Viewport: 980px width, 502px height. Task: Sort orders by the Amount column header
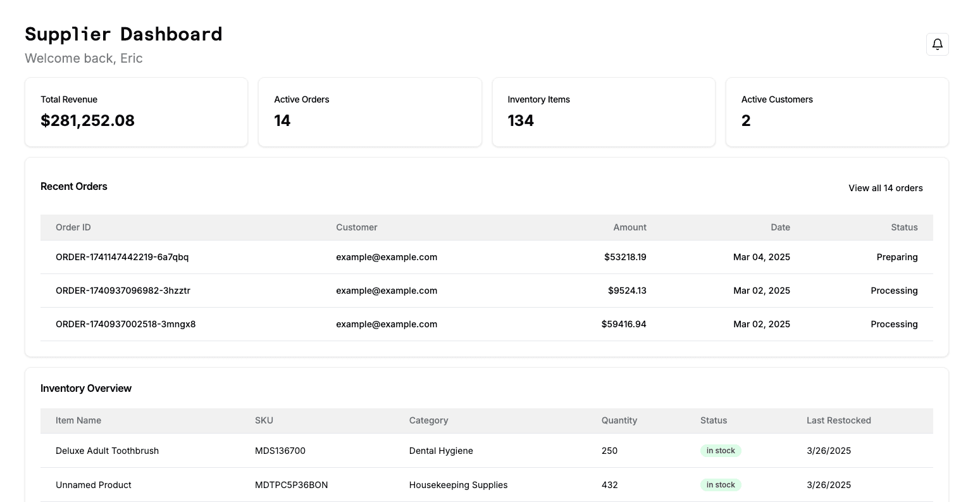tap(630, 227)
